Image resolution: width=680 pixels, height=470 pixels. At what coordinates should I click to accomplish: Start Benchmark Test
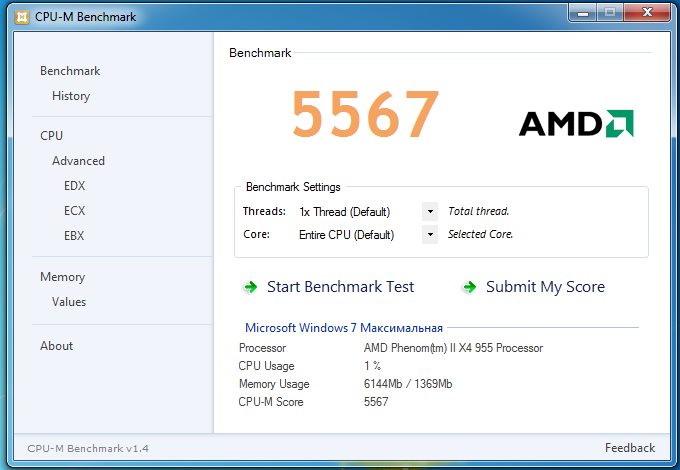(340, 287)
